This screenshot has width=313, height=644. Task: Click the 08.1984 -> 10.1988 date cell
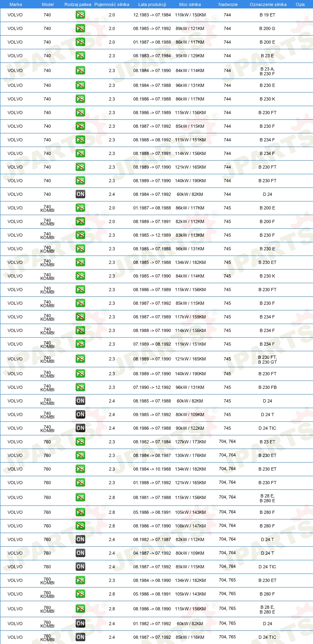point(152,469)
